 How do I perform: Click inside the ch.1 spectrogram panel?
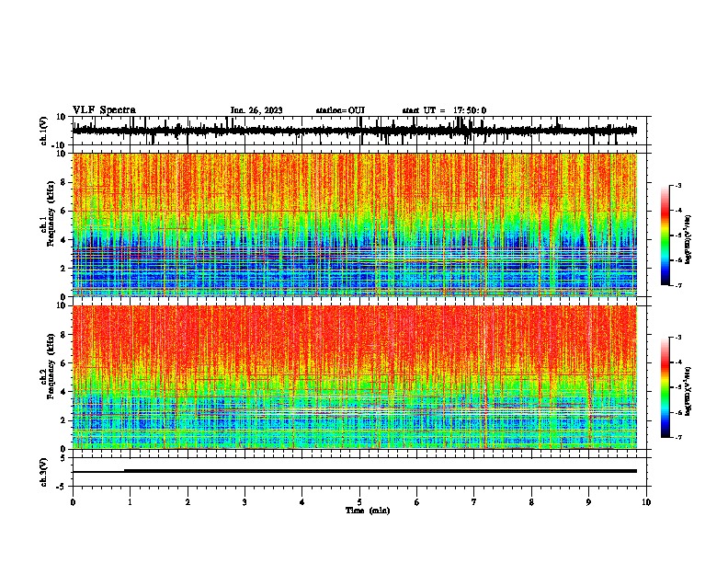[x=355, y=224]
